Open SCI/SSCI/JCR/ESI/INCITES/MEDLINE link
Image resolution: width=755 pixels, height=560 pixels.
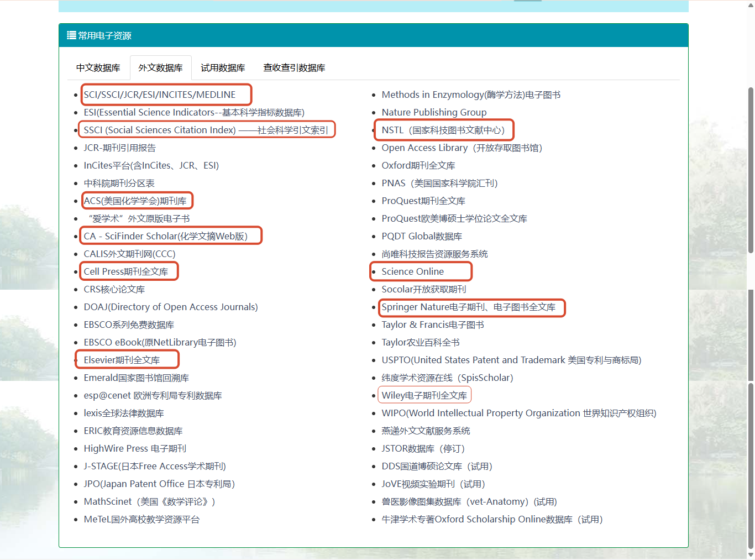point(160,95)
